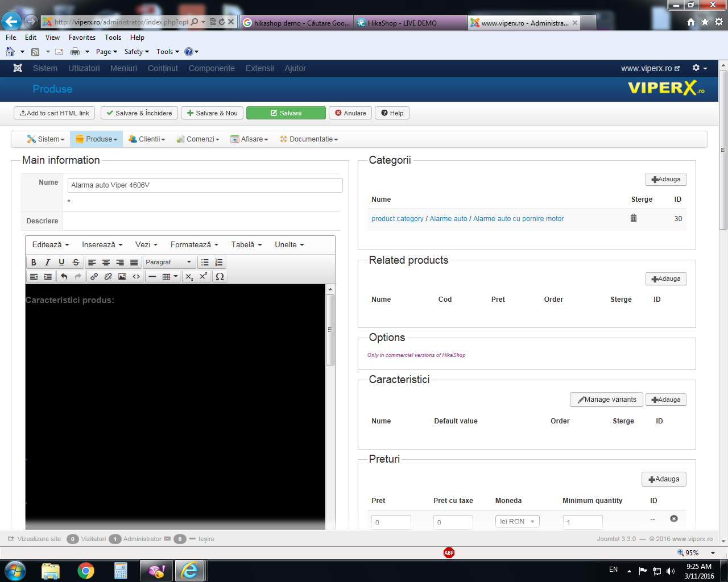
Task: Click Salvare & Închidere button
Action: (139, 113)
